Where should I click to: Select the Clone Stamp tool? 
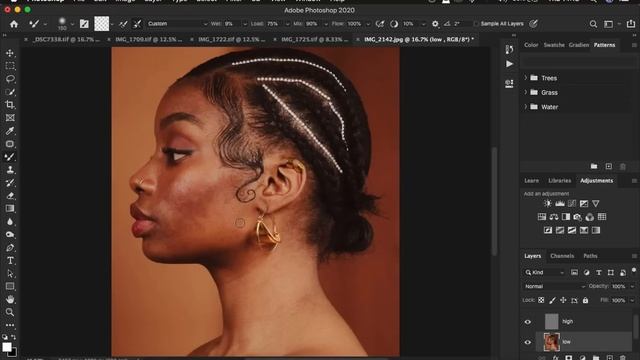[10, 170]
